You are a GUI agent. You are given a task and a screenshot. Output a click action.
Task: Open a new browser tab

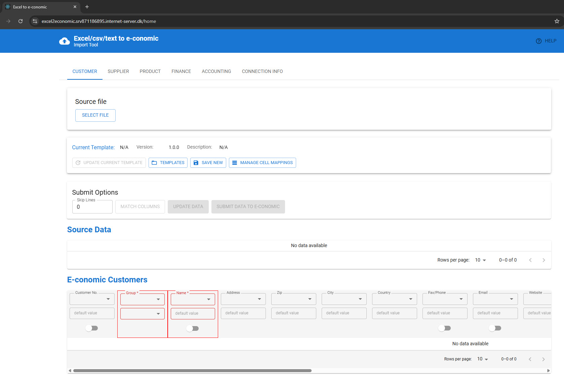point(87,7)
